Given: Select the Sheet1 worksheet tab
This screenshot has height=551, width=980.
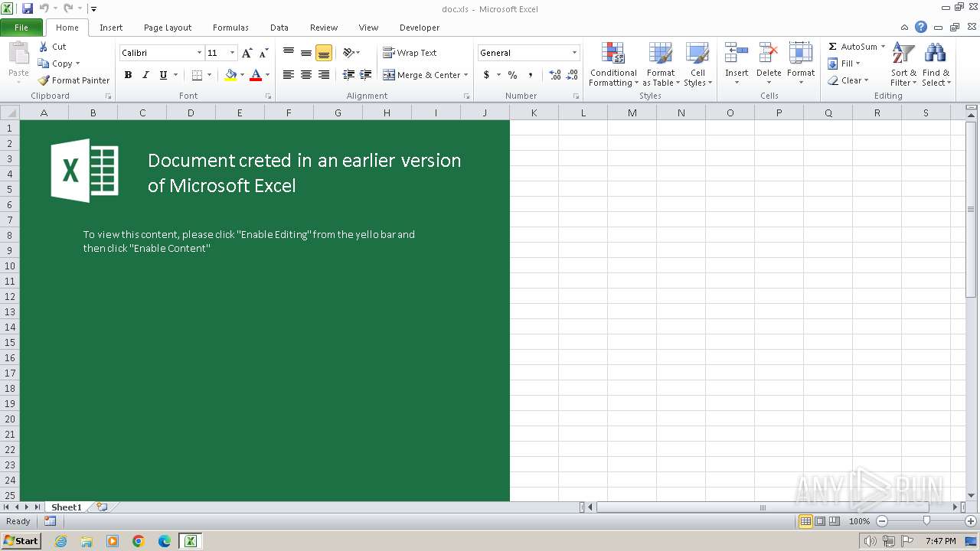Looking at the screenshot, I should (x=66, y=507).
